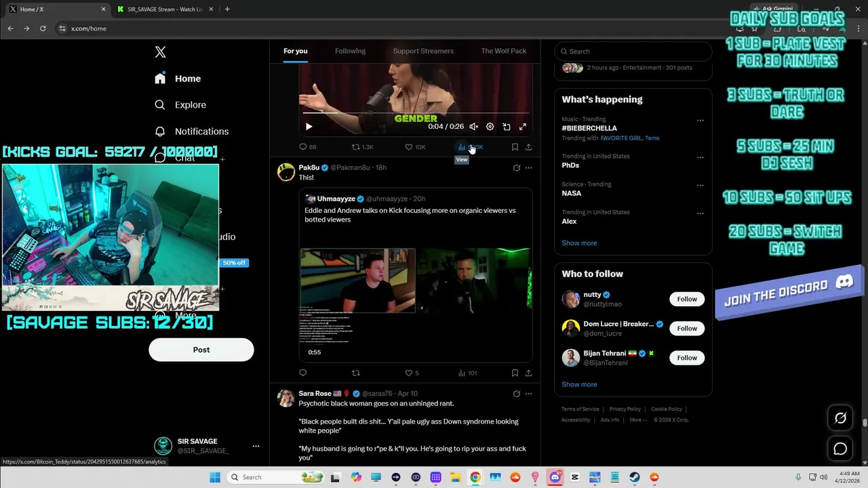Open the #BIEBERCHELLA trending topic
This screenshot has width=868, height=488.
[x=589, y=128]
